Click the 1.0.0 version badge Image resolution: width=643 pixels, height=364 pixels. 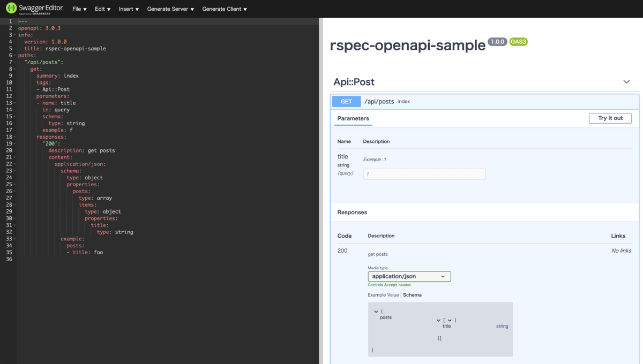coord(497,42)
